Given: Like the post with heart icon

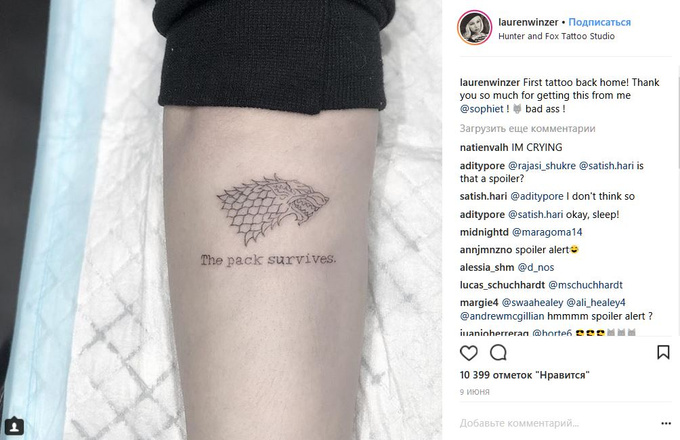Looking at the screenshot, I should 469,353.
